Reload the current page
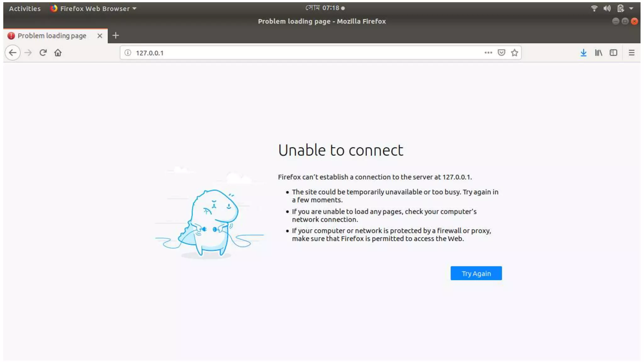The image size is (644, 362). [x=43, y=53]
